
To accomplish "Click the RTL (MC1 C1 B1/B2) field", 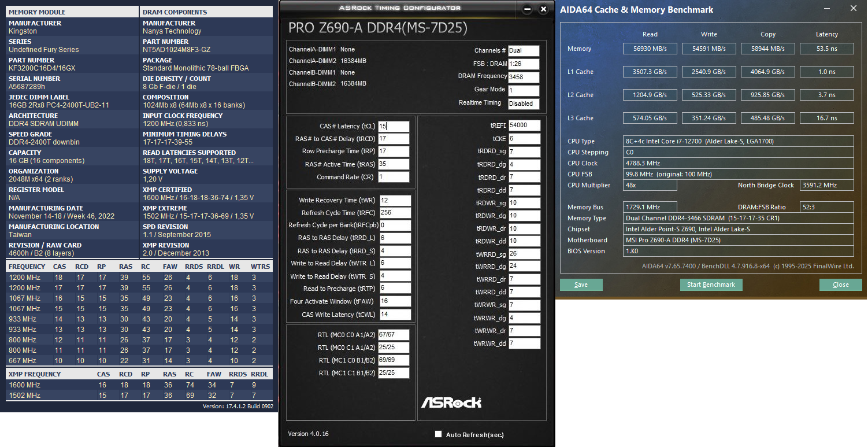I will pos(394,373).
